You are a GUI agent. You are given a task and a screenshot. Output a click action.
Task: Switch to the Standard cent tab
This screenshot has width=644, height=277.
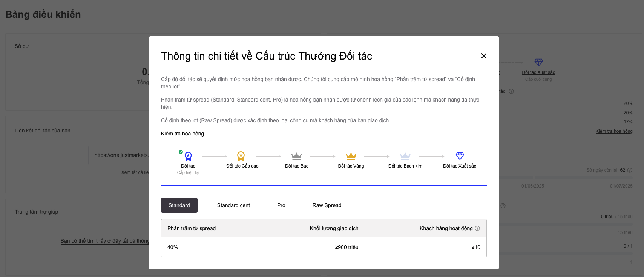point(233,205)
